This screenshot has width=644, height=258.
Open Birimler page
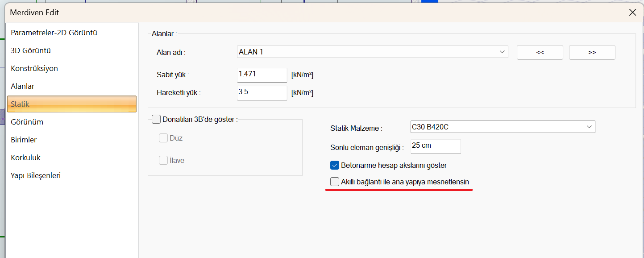(x=24, y=140)
